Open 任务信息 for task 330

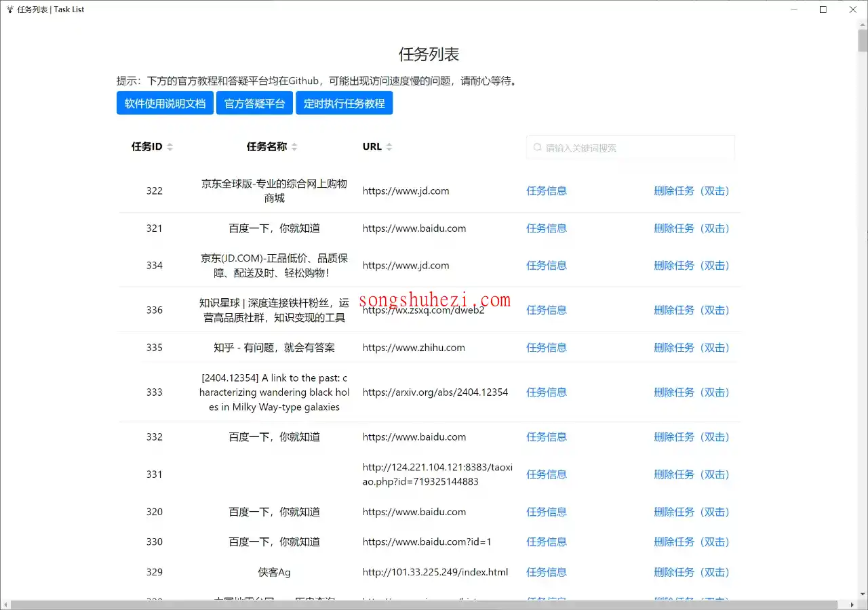[547, 542]
